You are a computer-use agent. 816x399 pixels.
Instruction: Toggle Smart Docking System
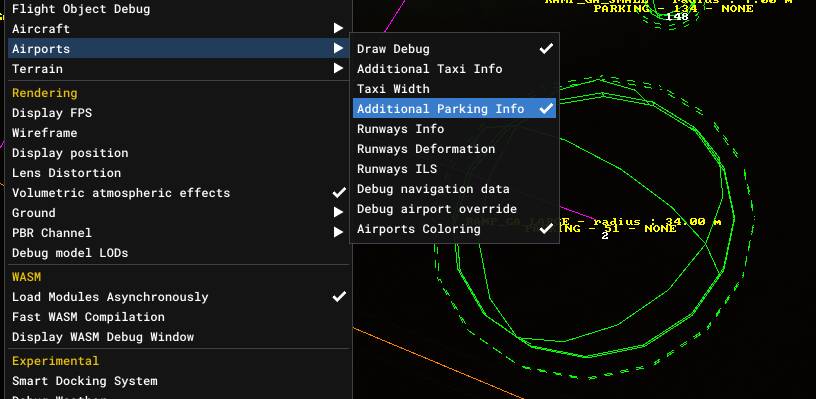pos(178,381)
